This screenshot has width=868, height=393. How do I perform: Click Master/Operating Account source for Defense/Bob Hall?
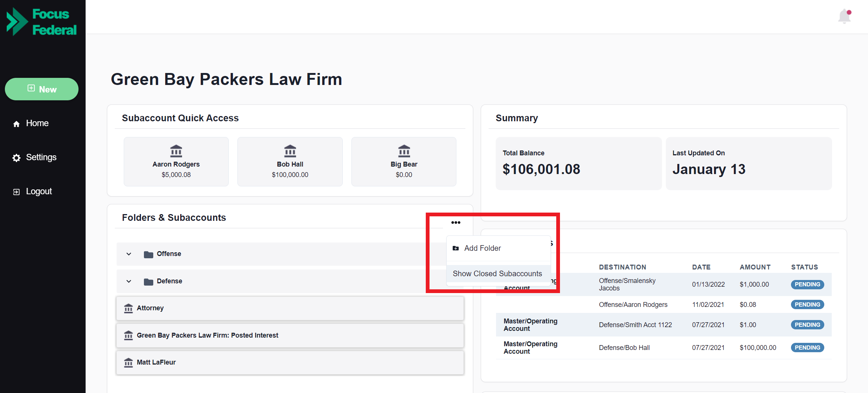[530, 348]
